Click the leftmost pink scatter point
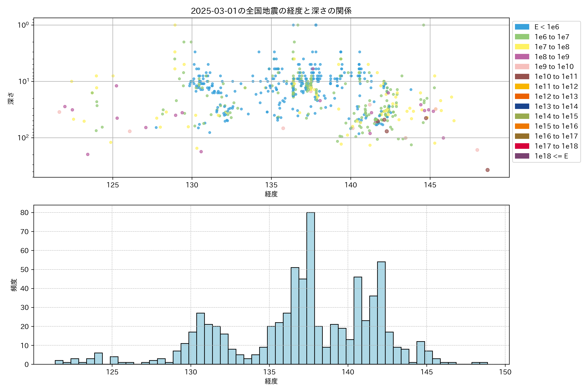This screenshot has width=588, height=392. 59,112
